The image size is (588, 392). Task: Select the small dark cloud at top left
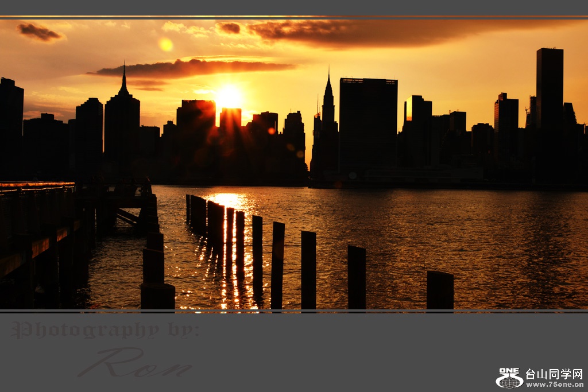pos(39,32)
